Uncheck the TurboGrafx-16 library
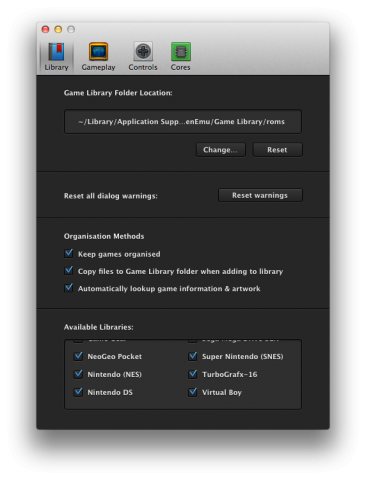This screenshot has height=480, width=366. pos(193,374)
